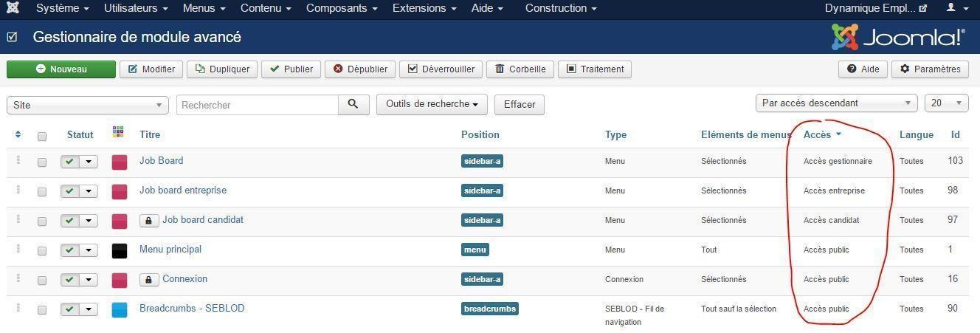Screen dimensions: 980x333
Task: Grab the reorder handle for Job Board row
Action: 18,160
